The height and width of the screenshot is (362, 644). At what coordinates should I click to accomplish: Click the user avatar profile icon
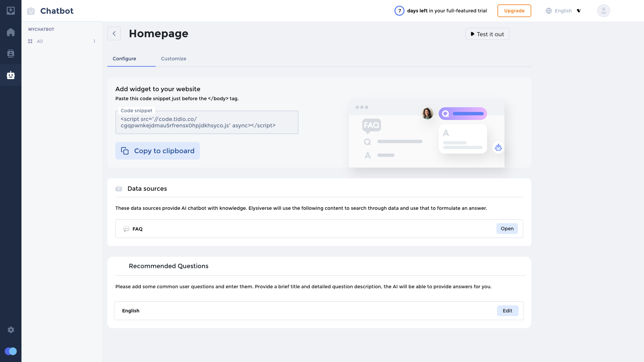coord(603,11)
